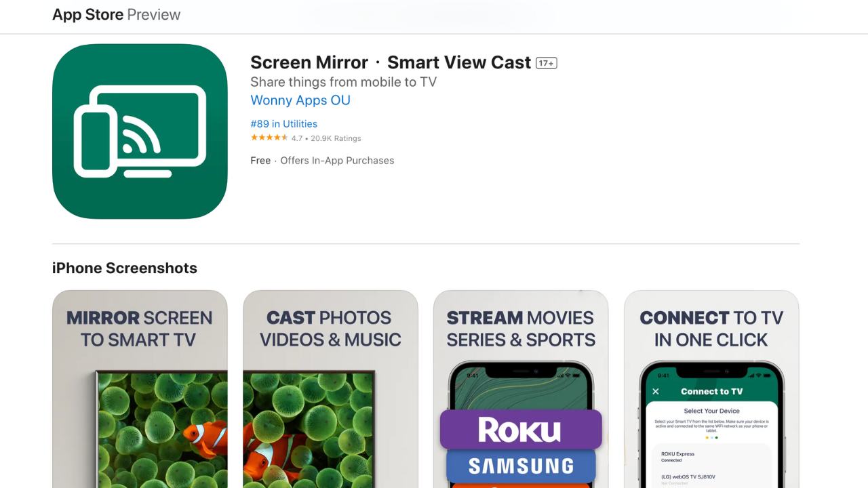Open the Wonny Apps OU developer link

coord(300,100)
